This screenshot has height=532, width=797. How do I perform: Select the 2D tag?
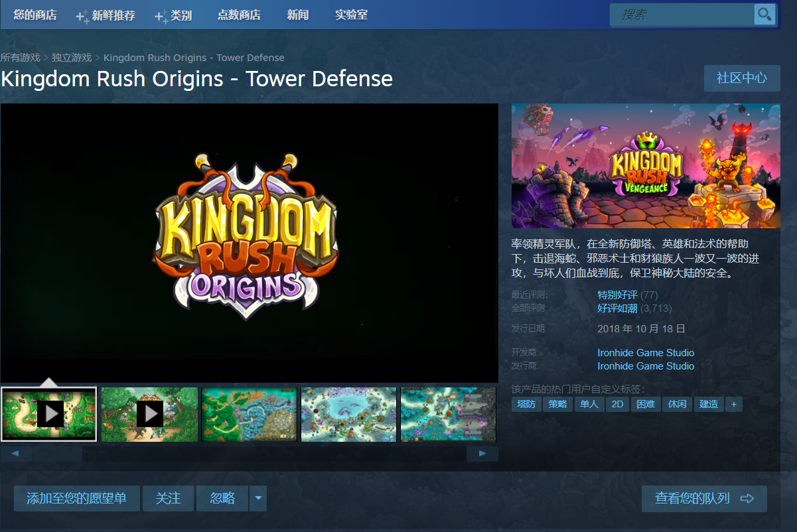coord(618,404)
